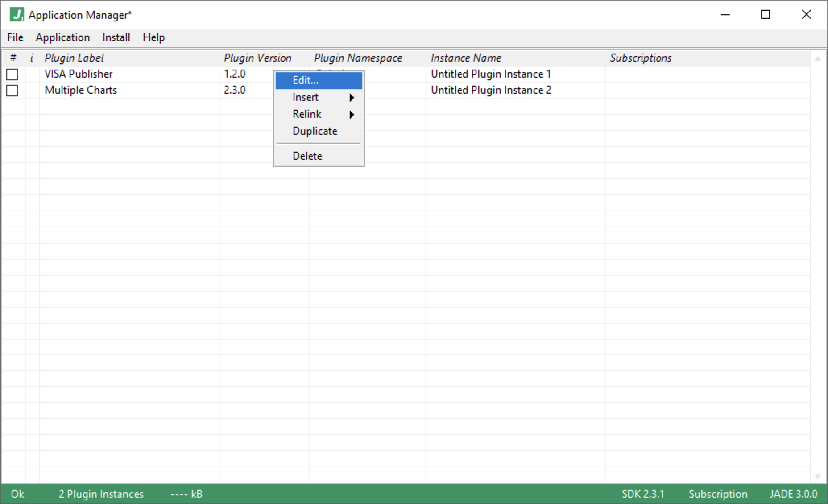Screen dimensions: 828x504
Task: Expand the Relink submenu
Action: pyautogui.click(x=319, y=114)
